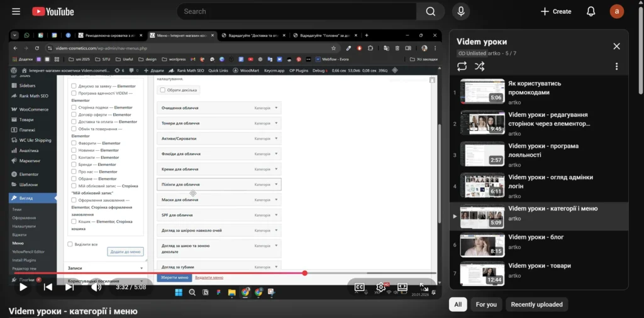Screen dimensions: 644x318
Task: Skip to the previous playlist video
Action: tap(48, 287)
